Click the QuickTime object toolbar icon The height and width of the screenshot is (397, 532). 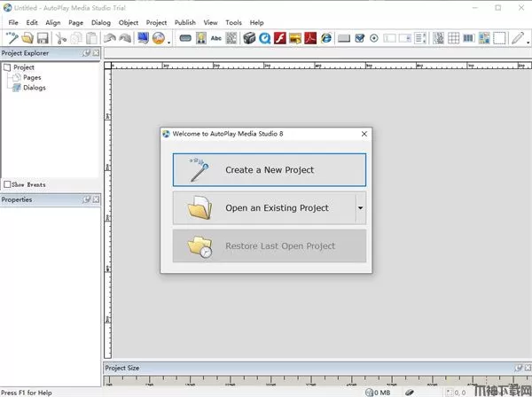click(264, 38)
